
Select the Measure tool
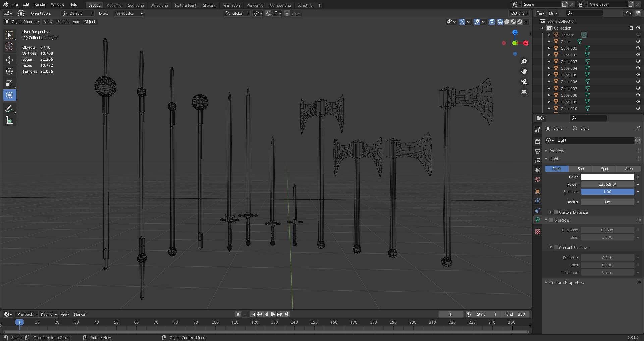[9, 120]
